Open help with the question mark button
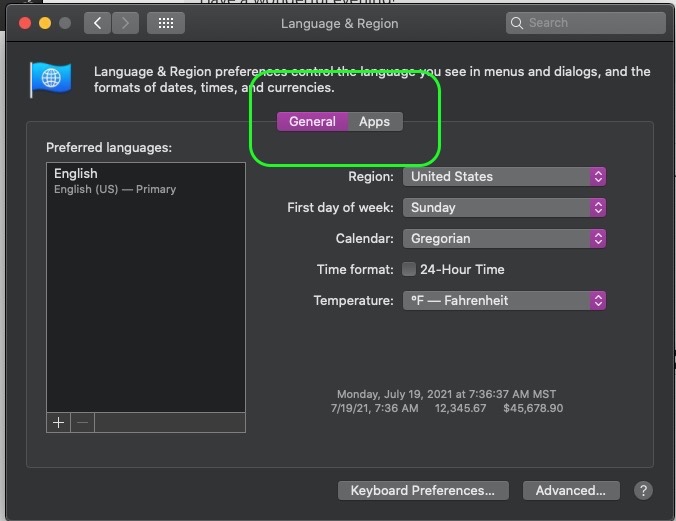676x521 pixels. [643, 490]
